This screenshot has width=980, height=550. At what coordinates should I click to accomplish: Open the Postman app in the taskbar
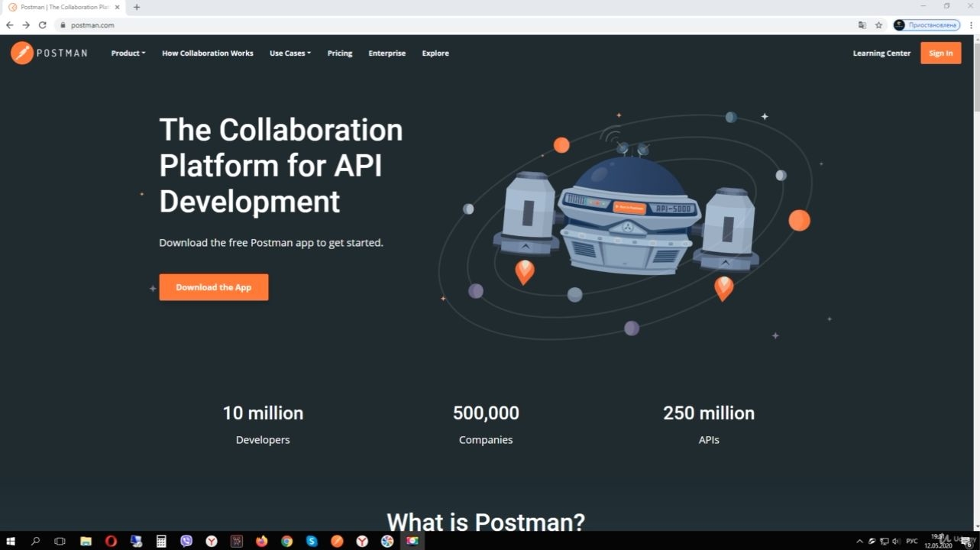point(337,541)
